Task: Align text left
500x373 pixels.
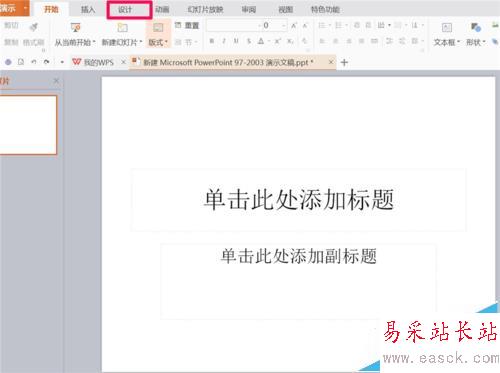Action: (x=322, y=41)
